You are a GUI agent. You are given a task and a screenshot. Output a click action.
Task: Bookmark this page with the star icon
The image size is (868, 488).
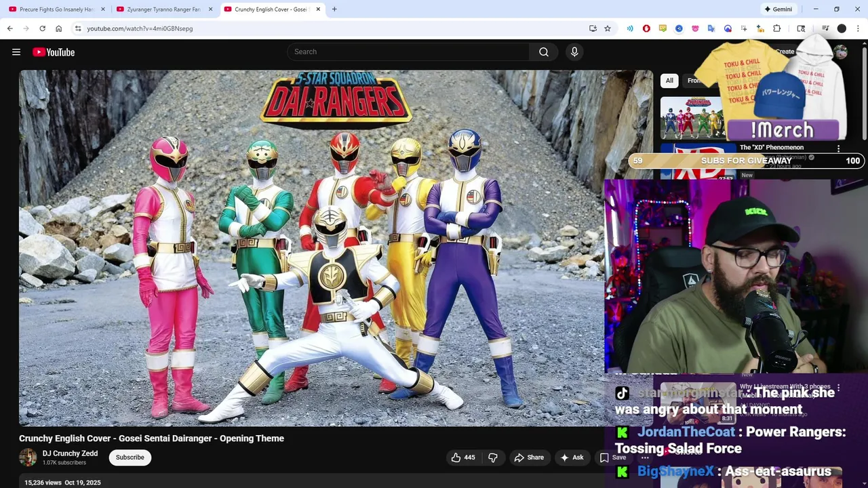(x=608, y=28)
